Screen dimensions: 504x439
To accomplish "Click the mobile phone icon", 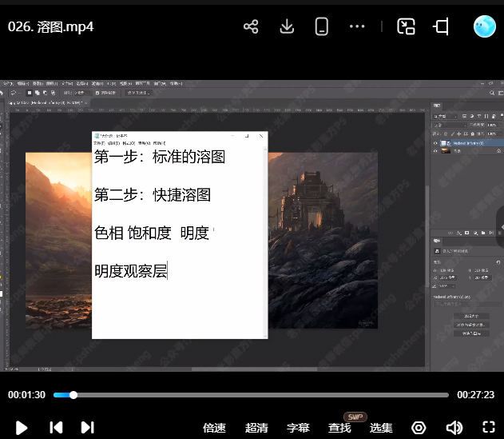I will coord(322,26).
